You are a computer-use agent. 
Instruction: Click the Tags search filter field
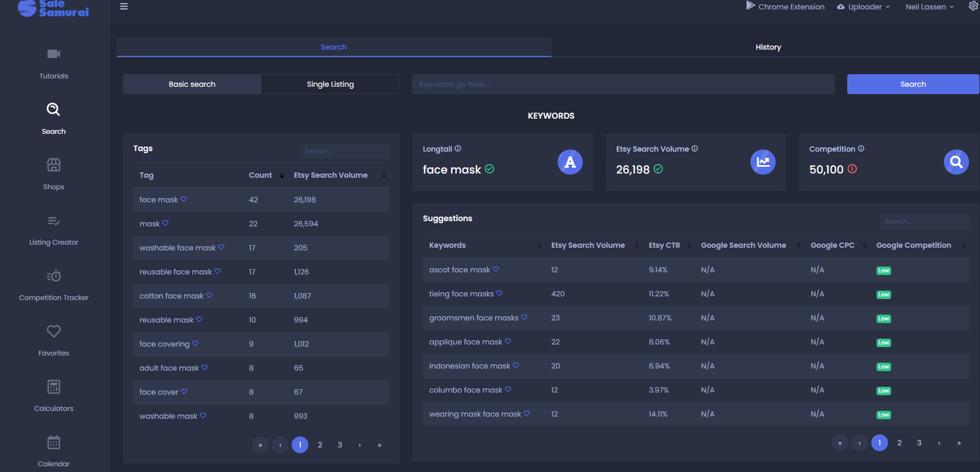[x=344, y=151]
